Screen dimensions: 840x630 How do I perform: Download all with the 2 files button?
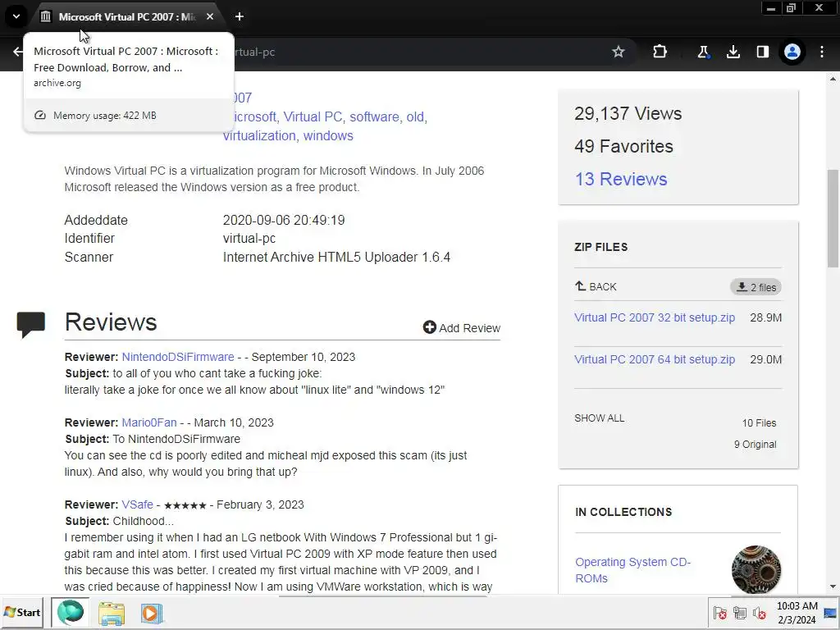point(756,287)
